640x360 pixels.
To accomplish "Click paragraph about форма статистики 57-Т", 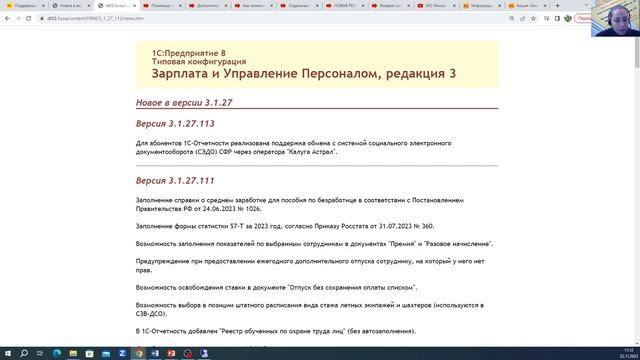I will (x=285, y=226).
